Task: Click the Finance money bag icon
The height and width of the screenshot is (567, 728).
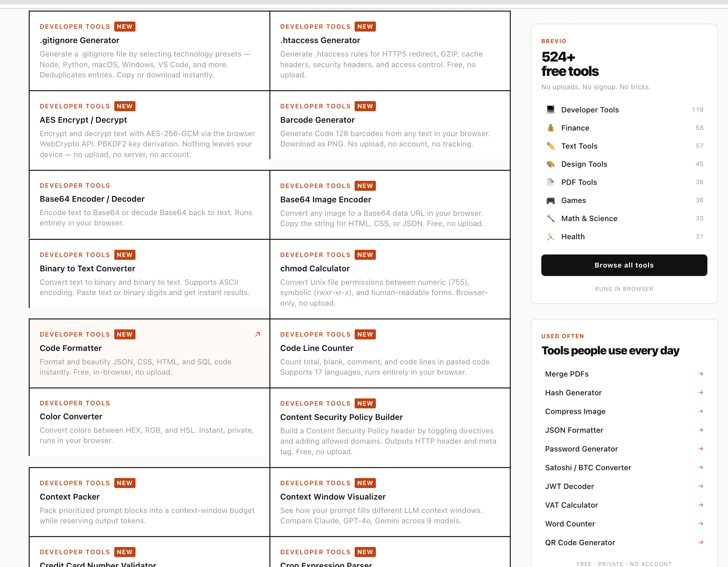Action: coord(550,128)
